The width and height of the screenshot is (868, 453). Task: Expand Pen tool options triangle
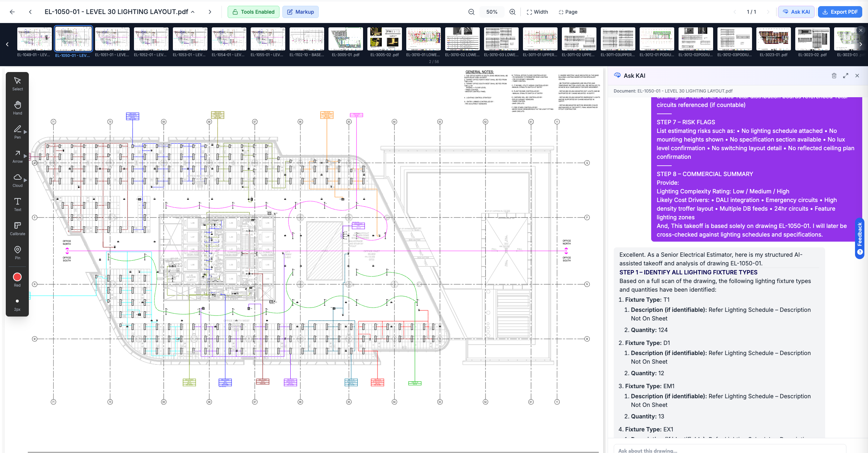click(x=26, y=132)
